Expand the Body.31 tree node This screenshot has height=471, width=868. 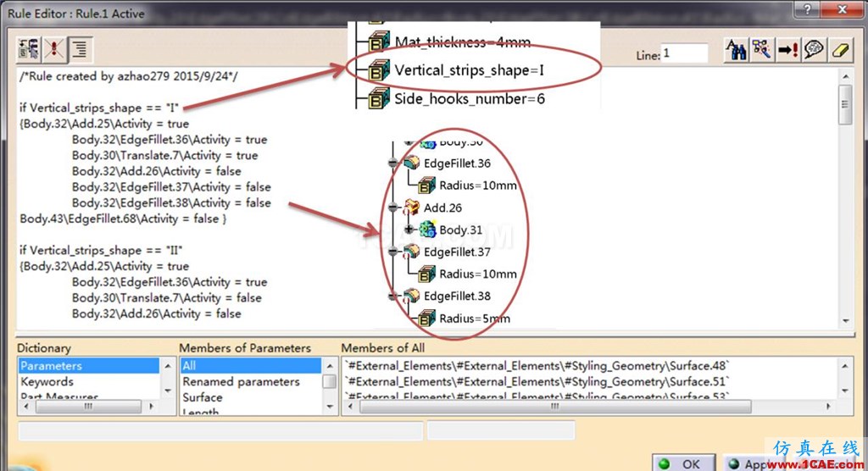click(409, 229)
